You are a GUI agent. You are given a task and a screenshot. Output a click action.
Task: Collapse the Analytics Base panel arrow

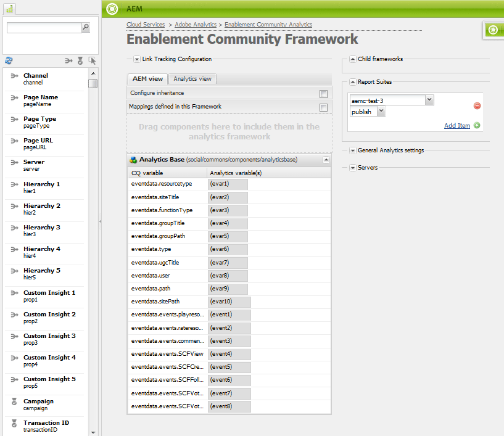pyautogui.click(x=326, y=160)
